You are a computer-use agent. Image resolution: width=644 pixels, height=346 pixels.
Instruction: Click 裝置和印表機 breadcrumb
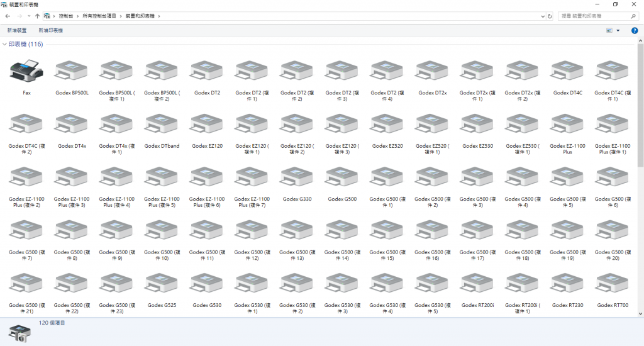140,16
